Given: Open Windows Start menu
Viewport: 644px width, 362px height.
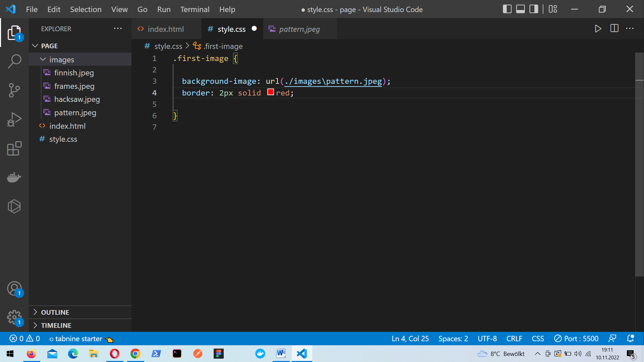Looking at the screenshot, I should coord(10,354).
